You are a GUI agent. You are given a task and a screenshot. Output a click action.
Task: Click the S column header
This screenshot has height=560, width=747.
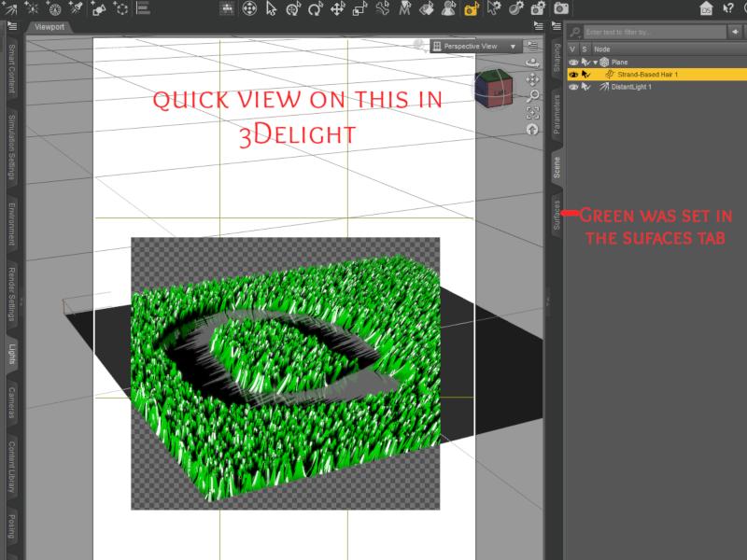pos(585,49)
